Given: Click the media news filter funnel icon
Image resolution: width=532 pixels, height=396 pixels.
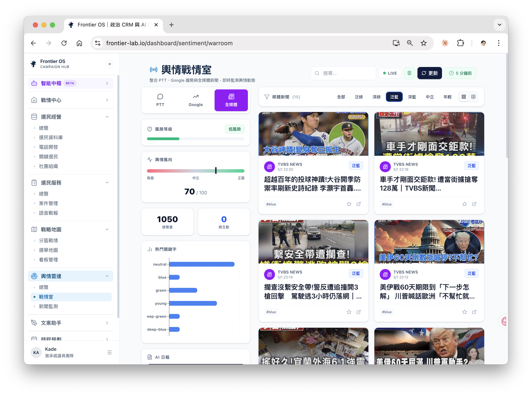Looking at the screenshot, I should pos(266,97).
